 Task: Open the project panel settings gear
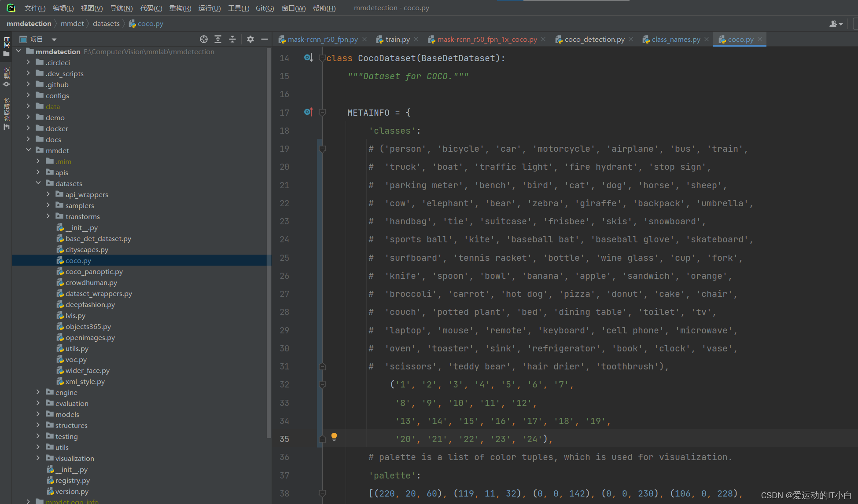(250, 40)
